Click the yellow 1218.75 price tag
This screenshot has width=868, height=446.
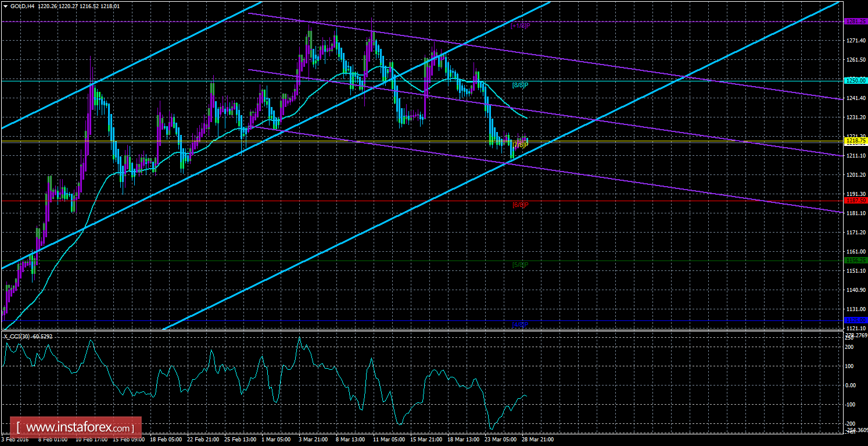coord(856,141)
